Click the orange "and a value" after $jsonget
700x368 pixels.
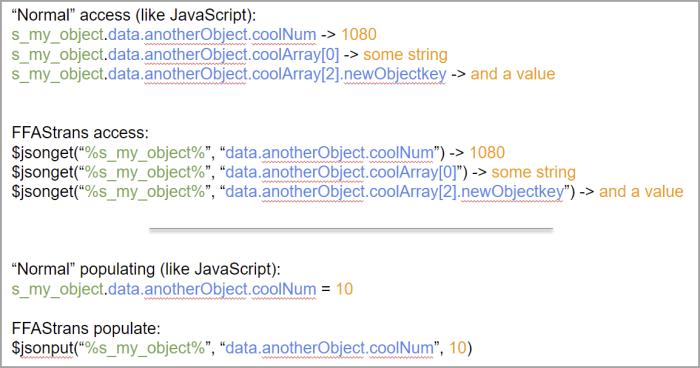[x=641, y=192]
